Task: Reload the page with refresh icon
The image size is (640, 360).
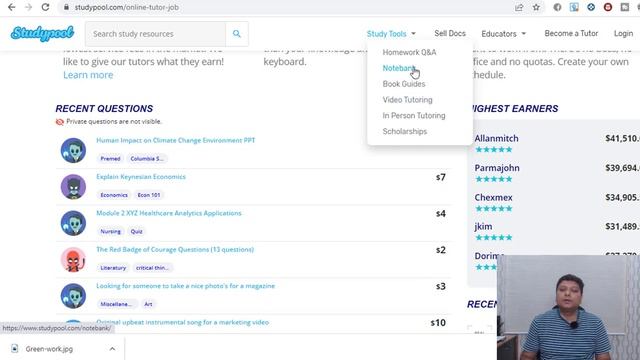Action: 45,7
